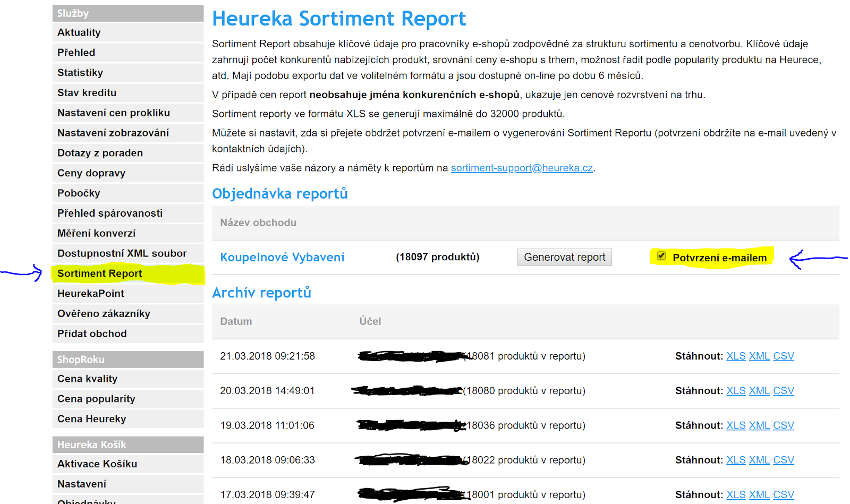Screen dimensions: 850x504
Task: Download XLS for the 17.03.2018 report
Action: click(736, 494)
